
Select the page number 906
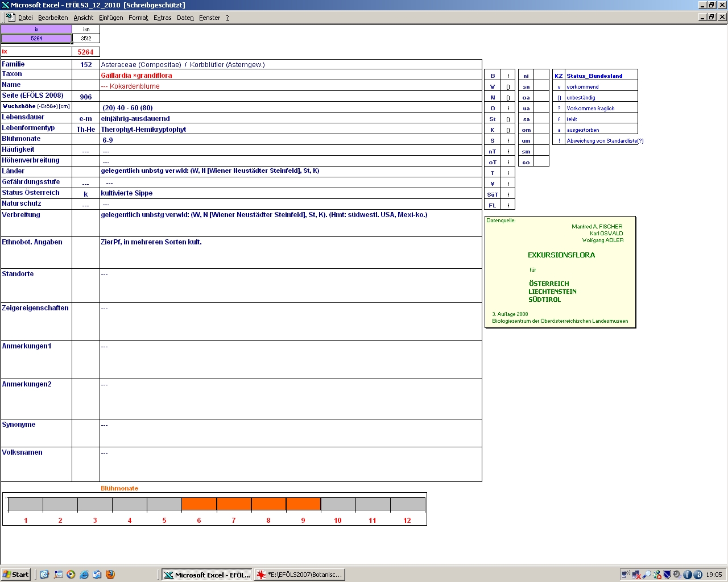pos(86,97)
